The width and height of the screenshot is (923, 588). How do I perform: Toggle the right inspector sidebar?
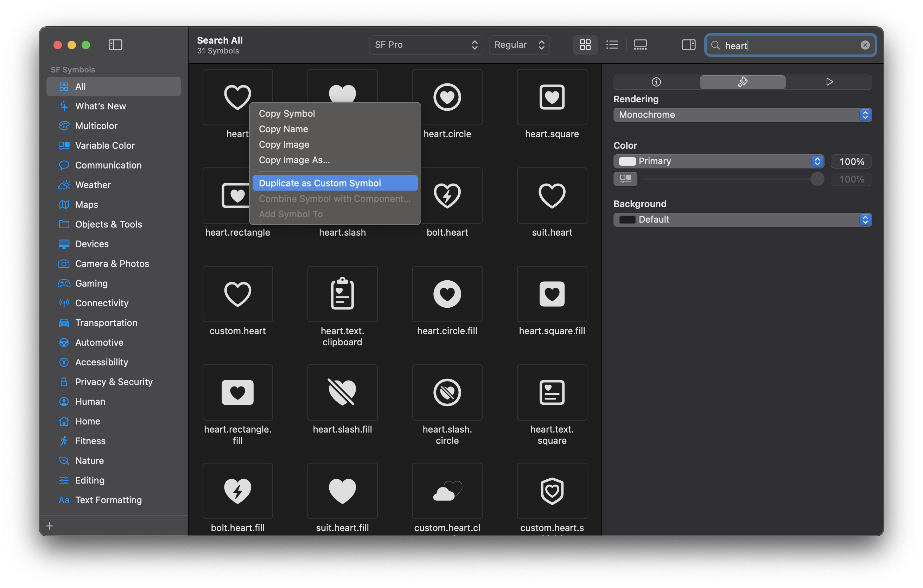pos(688,45)
